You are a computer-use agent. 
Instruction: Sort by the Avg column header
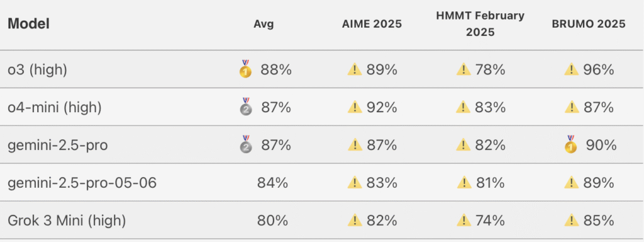[264, 25]
